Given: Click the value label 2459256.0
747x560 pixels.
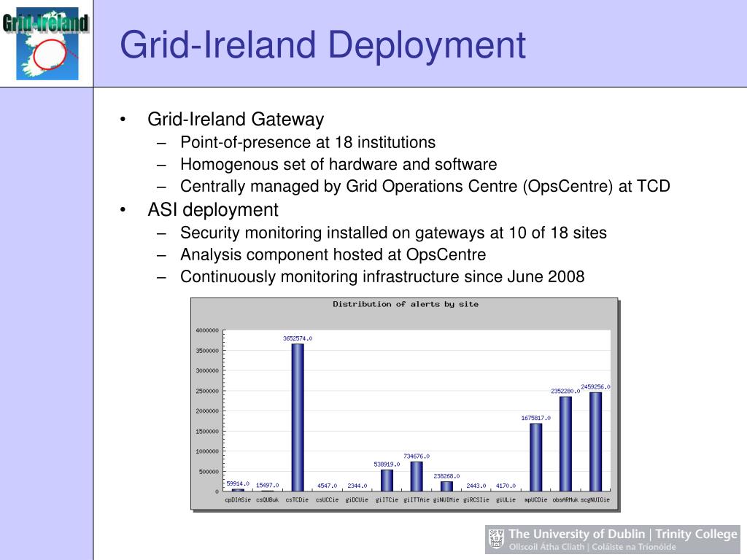Looking at the screenshot, I should pyautogui.click(x=595, y=387).
